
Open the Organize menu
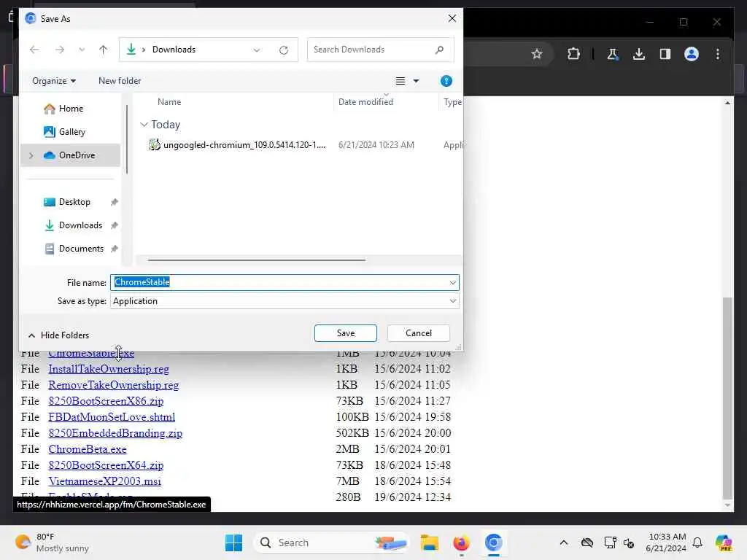tap(54, 81)
